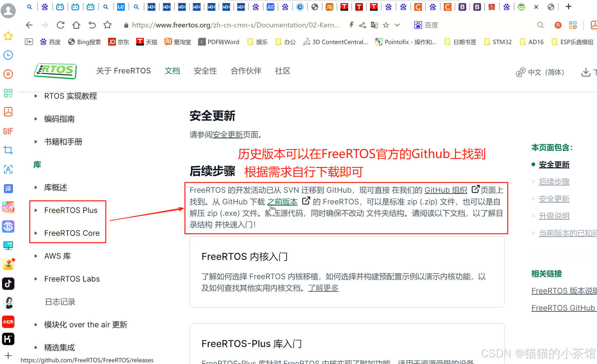The width and height of the screenshot is (597, 364).
Task: Open the 安全更新 page link in paragraph
Action: point(228,135)
